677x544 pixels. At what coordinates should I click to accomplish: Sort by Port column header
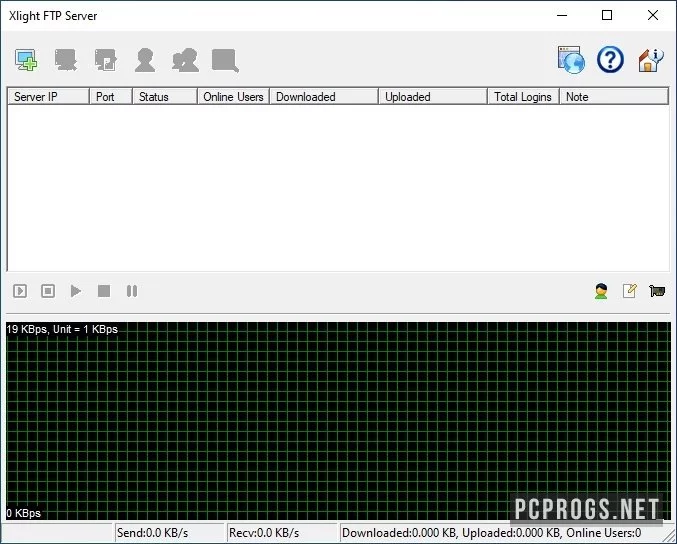(x=111, y=97)
